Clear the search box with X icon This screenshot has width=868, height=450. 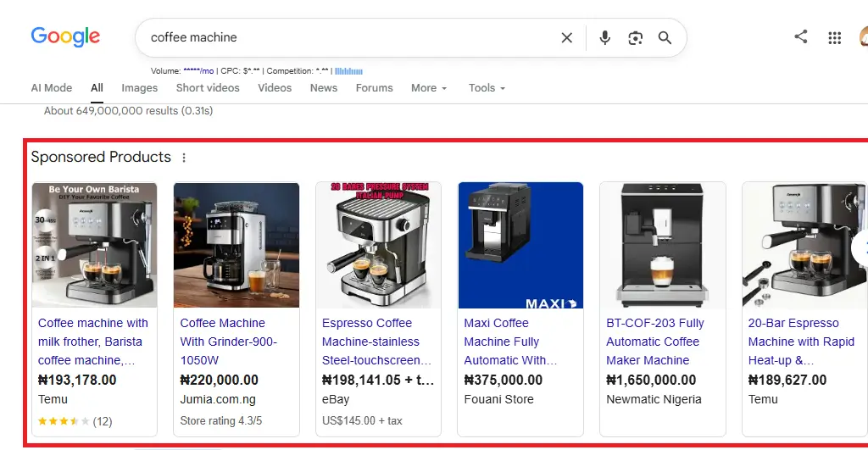click(567, 37)
